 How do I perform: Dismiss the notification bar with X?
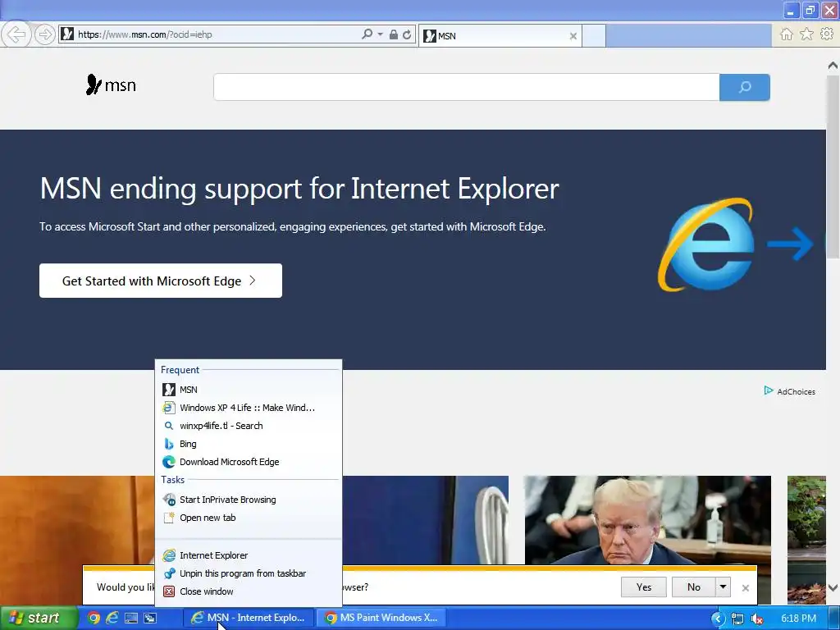[745, 587]
